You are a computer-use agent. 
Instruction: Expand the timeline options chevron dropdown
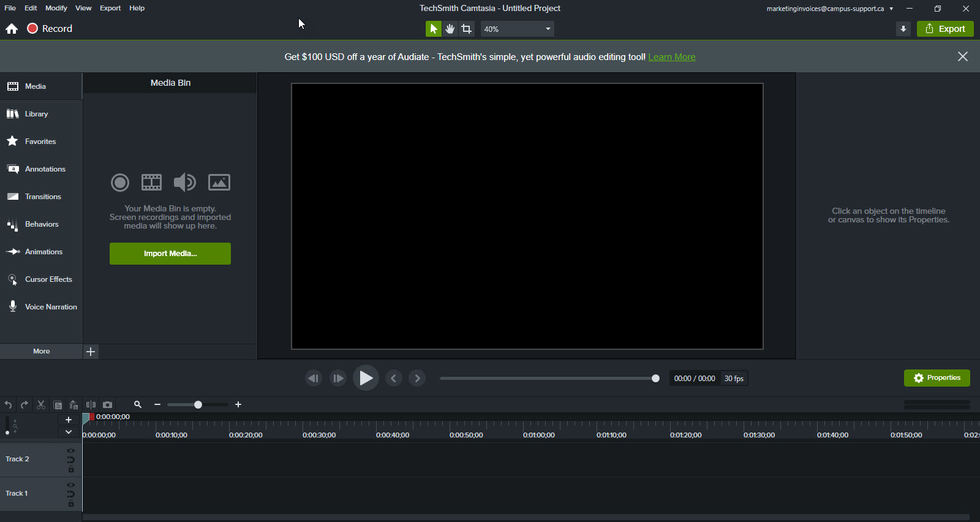(x=69, y=432)
